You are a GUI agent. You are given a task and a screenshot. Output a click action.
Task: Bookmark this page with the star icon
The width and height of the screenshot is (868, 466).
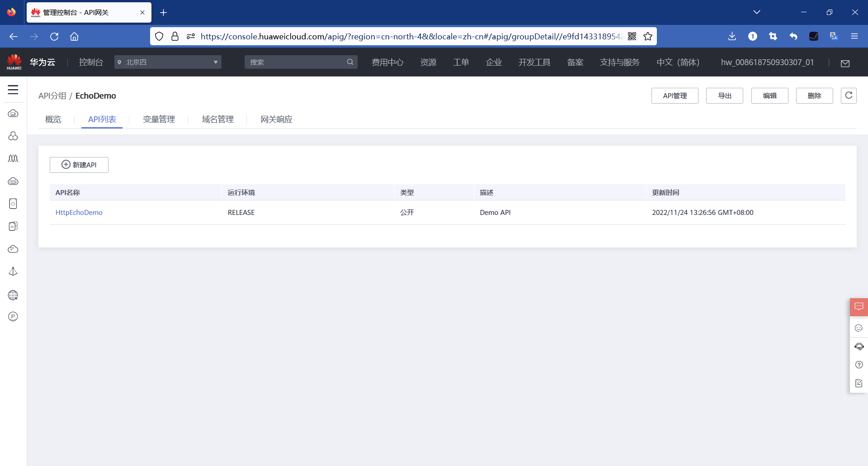[648, 36]
